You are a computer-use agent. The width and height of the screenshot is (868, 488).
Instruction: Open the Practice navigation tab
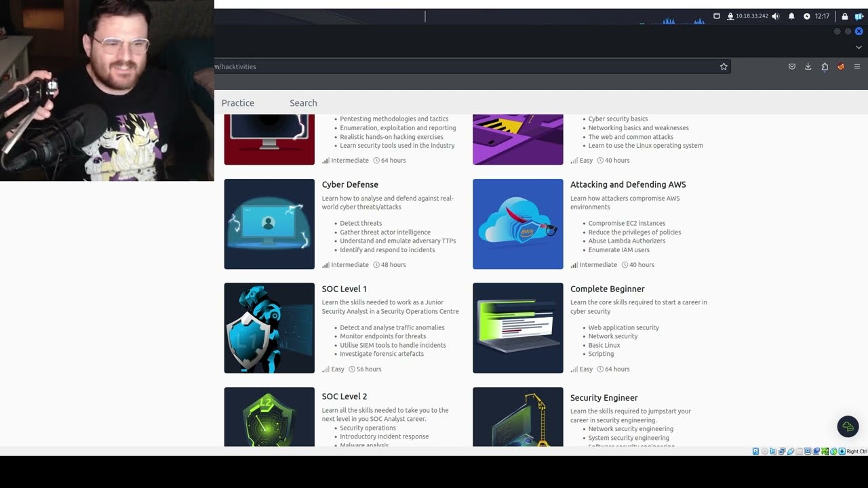238,103
